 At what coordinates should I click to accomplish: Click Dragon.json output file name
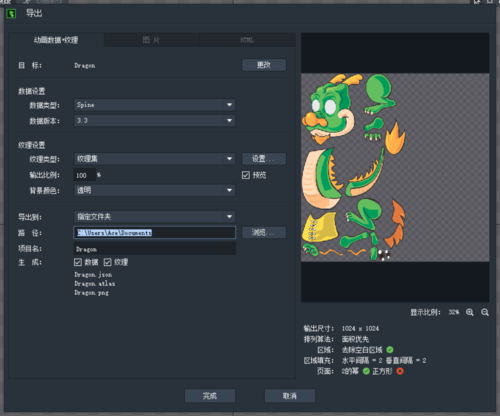pos(93,275)
